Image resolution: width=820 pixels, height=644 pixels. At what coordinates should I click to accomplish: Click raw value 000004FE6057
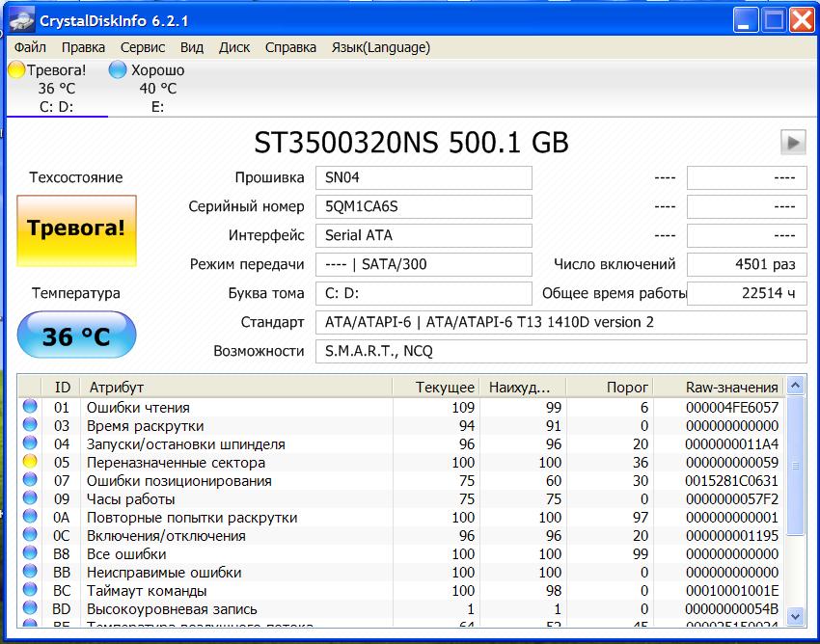732,407
